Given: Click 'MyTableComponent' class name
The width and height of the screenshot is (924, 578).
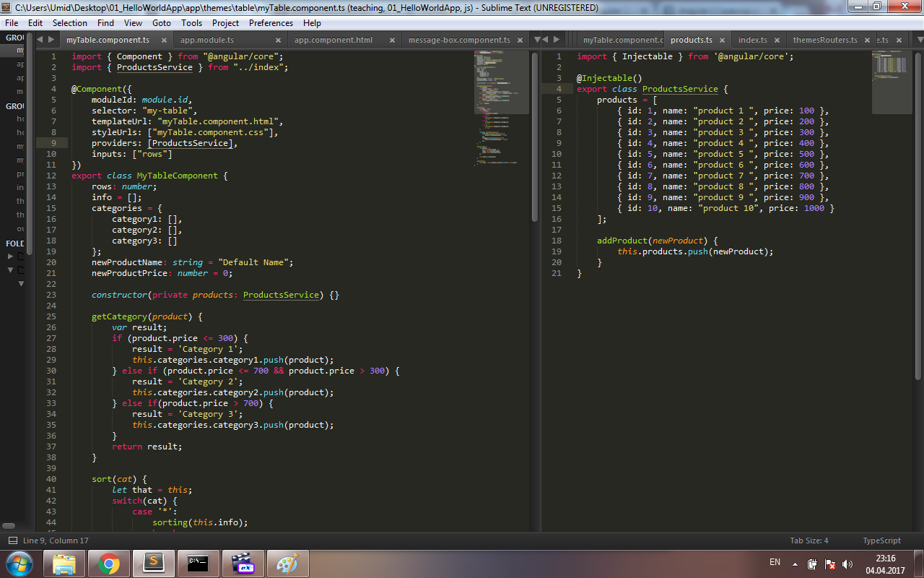Looking at the screenshot, I should 177,176.
